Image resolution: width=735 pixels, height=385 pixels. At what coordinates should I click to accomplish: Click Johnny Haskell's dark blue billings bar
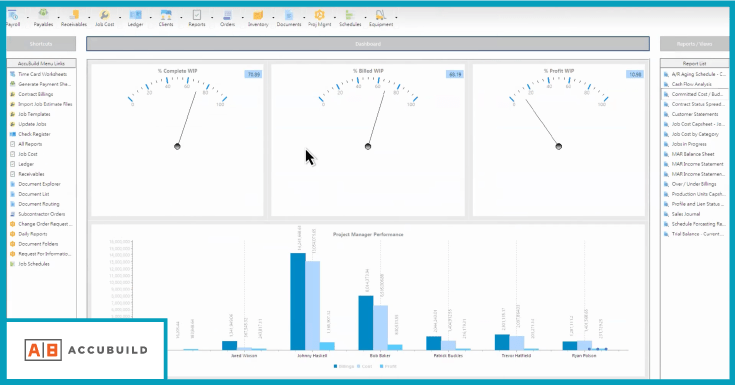pos(298,302)
